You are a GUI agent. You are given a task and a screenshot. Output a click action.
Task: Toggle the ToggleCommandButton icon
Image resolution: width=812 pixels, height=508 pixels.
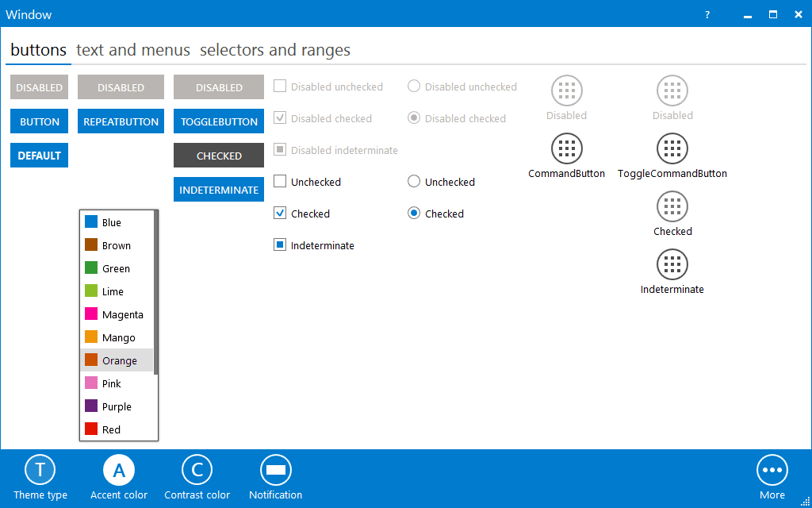[672, 148]
